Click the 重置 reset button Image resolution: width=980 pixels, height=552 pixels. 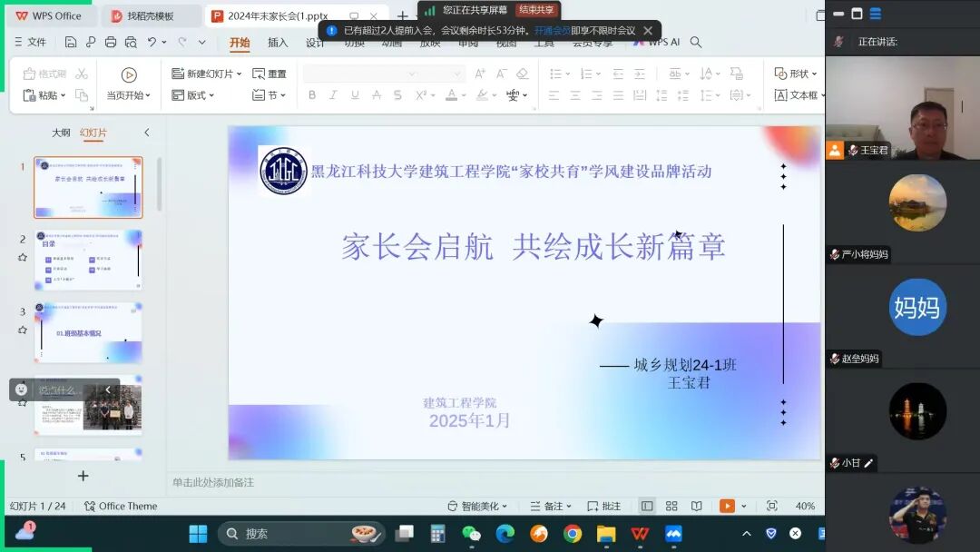coord(269,74)
